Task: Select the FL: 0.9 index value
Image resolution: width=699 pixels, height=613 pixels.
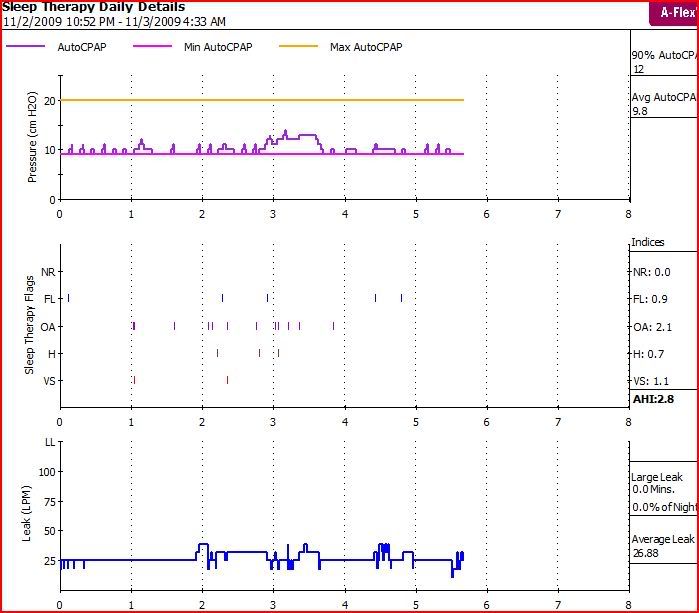Action: click(x=651, y=298)
